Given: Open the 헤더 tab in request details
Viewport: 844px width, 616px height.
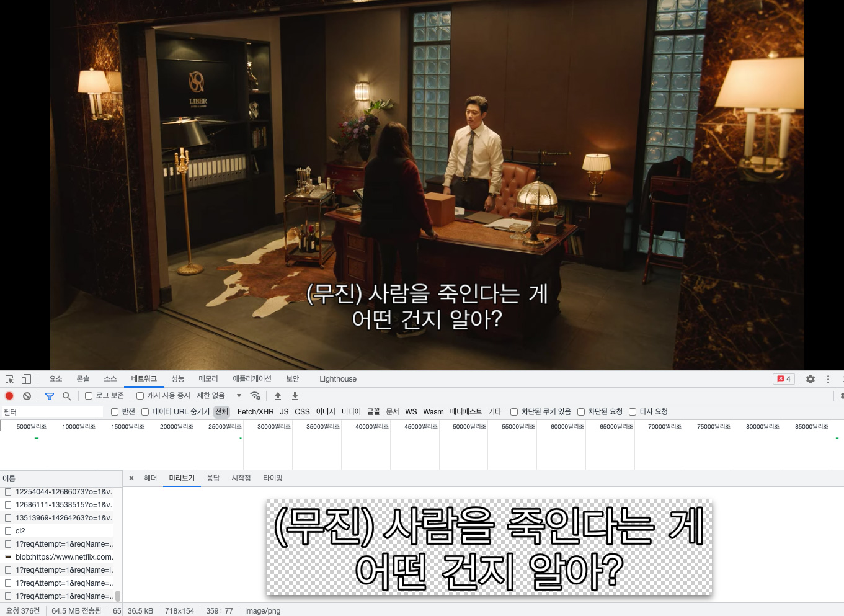Looking at the screenshot, I should [x=151, y=478].
